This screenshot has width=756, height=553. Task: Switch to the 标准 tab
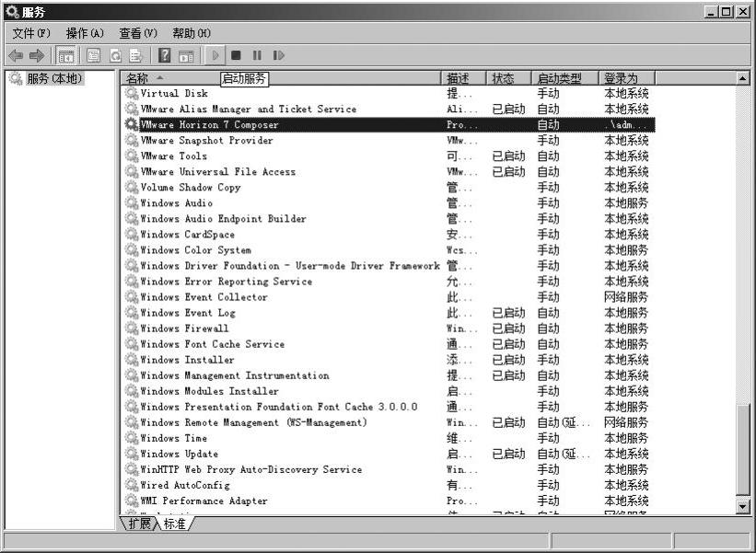(175, 524)
